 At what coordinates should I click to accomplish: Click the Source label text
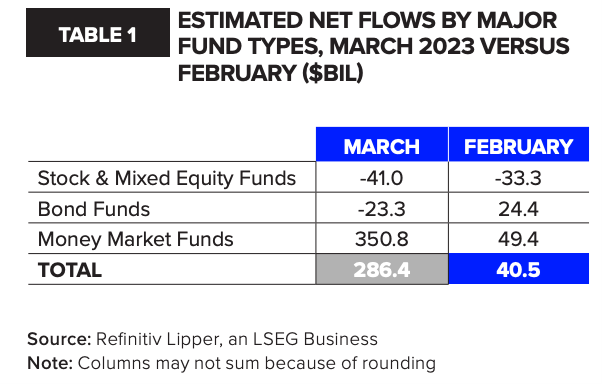pos(59,339)
